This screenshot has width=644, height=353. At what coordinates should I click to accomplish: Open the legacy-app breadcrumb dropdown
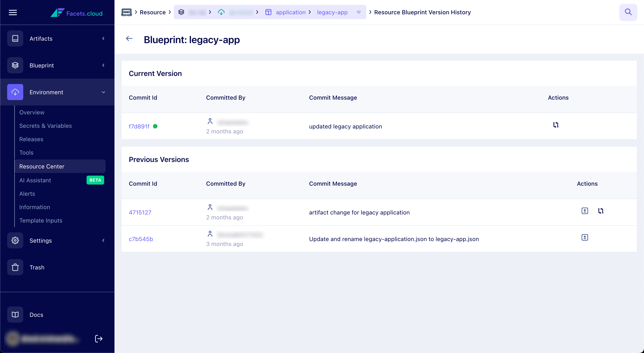click(x=358, y=12)
